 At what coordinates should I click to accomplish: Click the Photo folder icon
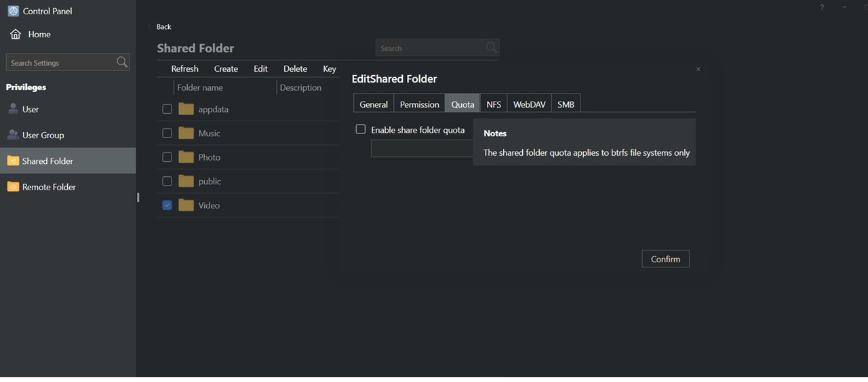click(x=186, y=157)
